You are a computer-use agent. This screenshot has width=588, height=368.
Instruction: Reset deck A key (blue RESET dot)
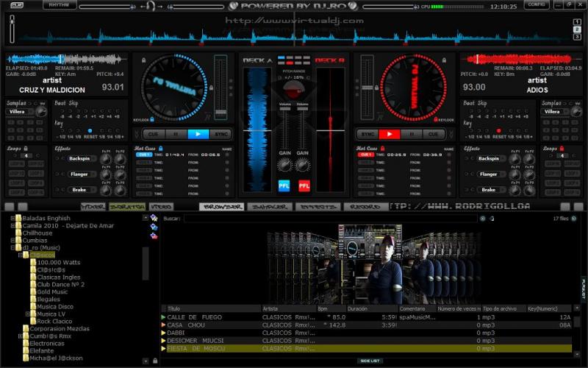point(90,131)
